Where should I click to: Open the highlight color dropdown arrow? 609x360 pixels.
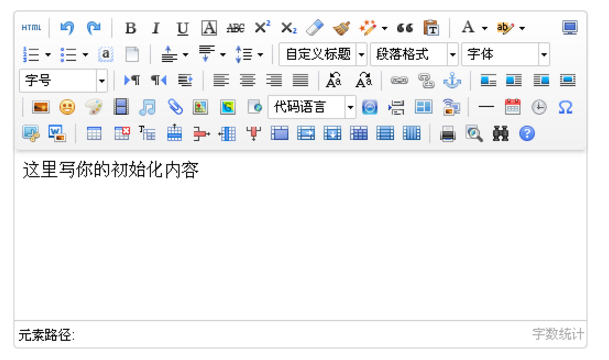[522, 28]
